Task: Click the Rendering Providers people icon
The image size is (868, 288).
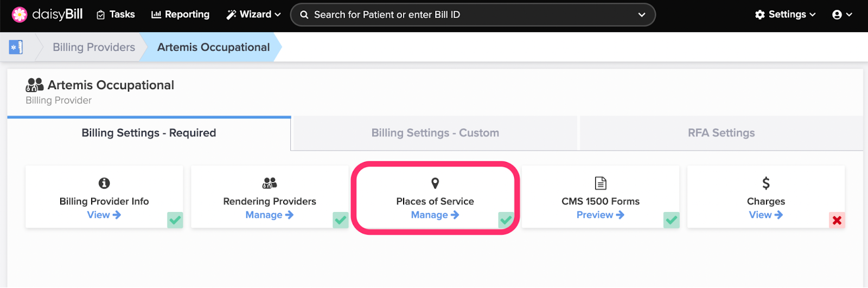Action: tap(270, 183)
